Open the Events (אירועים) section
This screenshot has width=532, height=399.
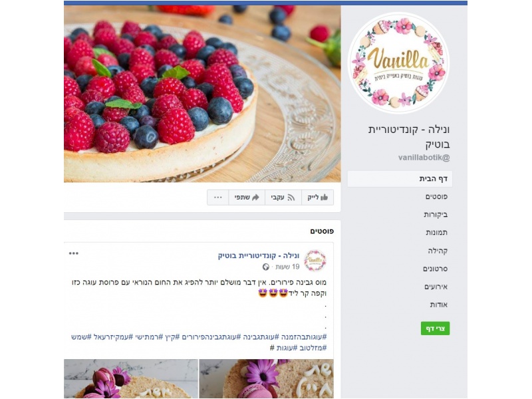[436, 287]
